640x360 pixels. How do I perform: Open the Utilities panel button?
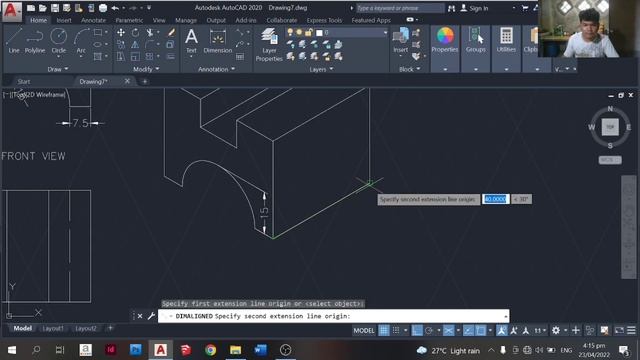coord(506,40)
